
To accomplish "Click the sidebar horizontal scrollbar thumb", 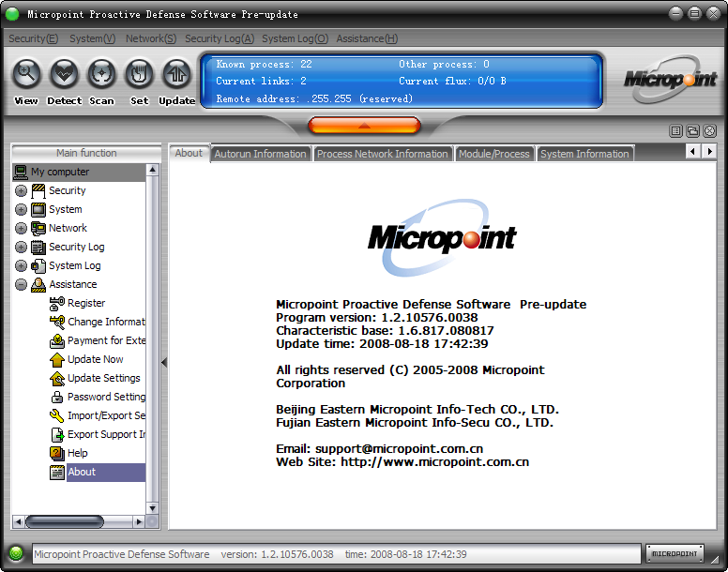I will point(64,521).
